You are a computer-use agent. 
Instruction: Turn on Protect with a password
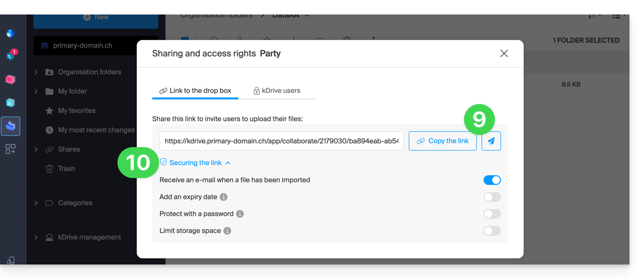click(x=492, y=214)
